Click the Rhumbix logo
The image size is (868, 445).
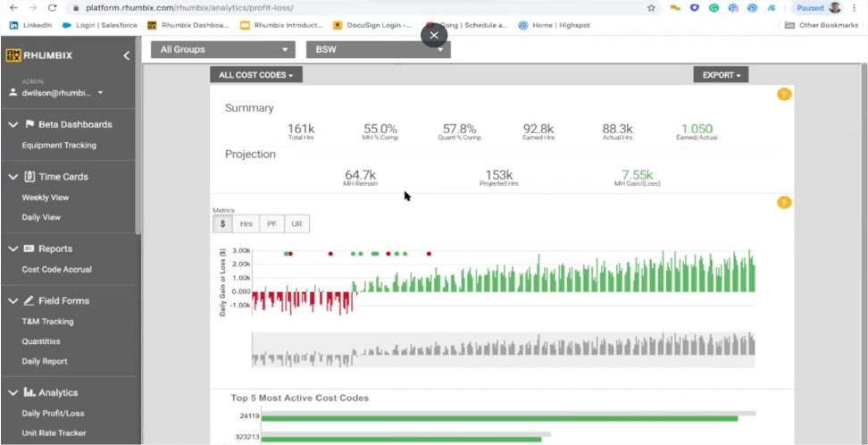click(x=38, y=55)
